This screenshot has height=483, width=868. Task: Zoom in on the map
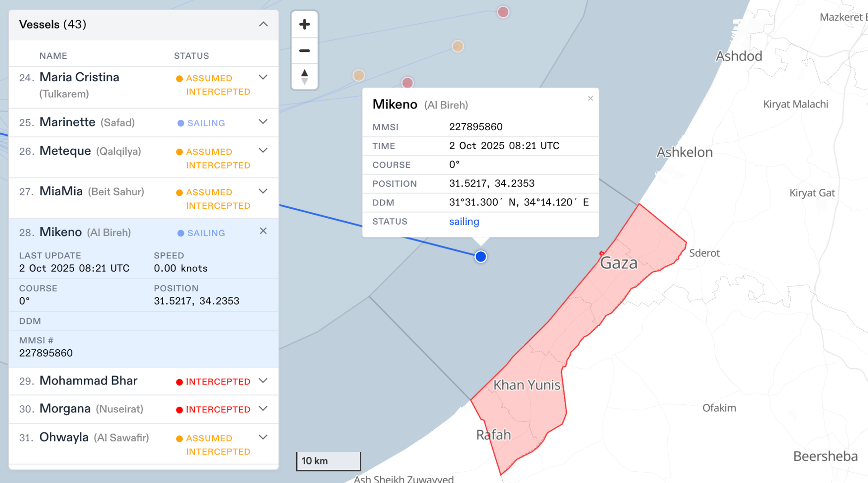304,24
